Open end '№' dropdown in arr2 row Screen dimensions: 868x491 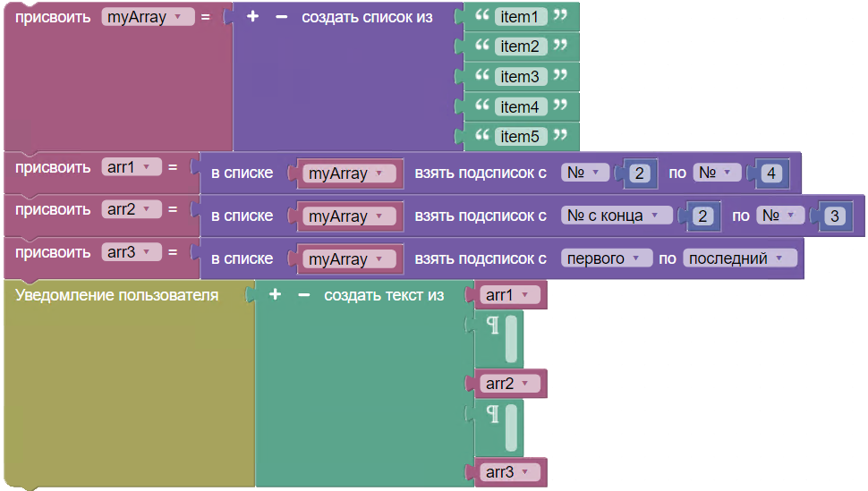[x=780, y=216]
